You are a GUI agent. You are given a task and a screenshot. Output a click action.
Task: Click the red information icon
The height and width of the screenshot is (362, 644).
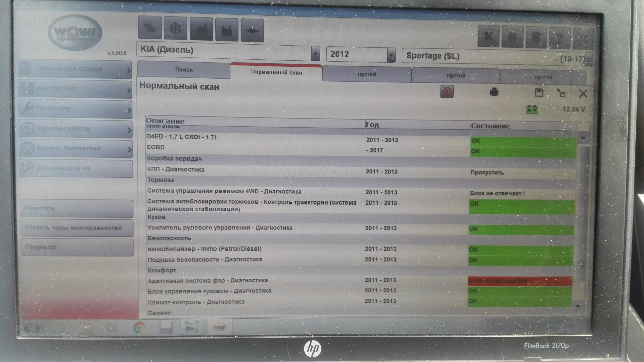[447, 91]
